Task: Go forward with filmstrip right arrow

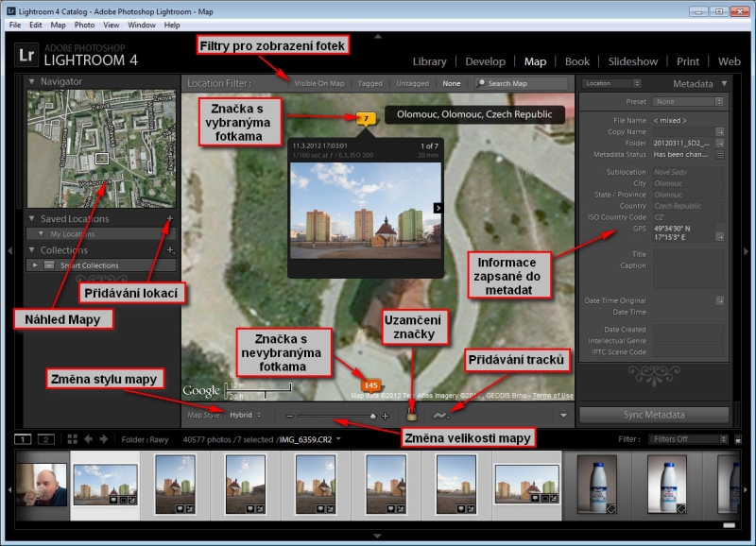Action: click(104, 439)
